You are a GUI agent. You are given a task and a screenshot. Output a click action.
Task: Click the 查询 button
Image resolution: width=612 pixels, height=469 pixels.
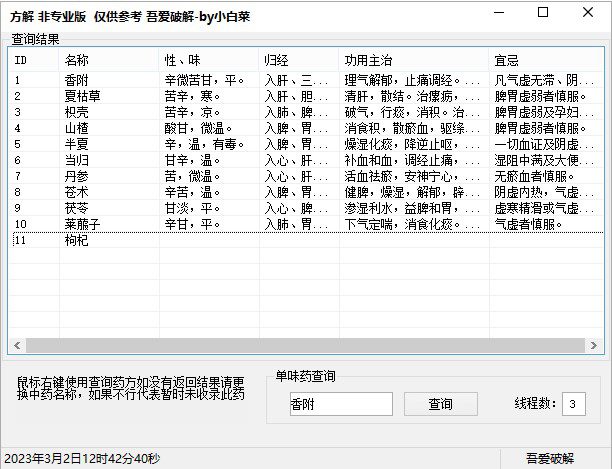point(441,404)
